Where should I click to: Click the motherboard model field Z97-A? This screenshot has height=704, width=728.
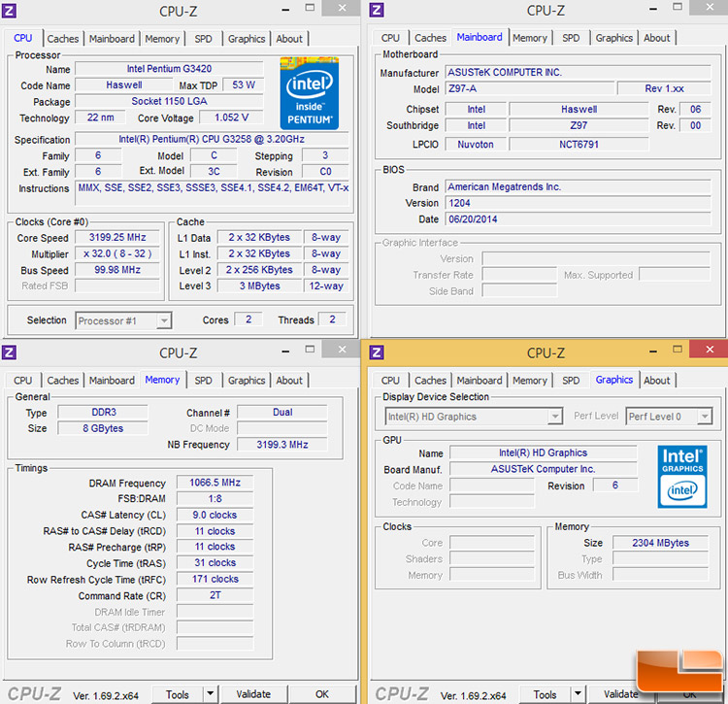530,88
